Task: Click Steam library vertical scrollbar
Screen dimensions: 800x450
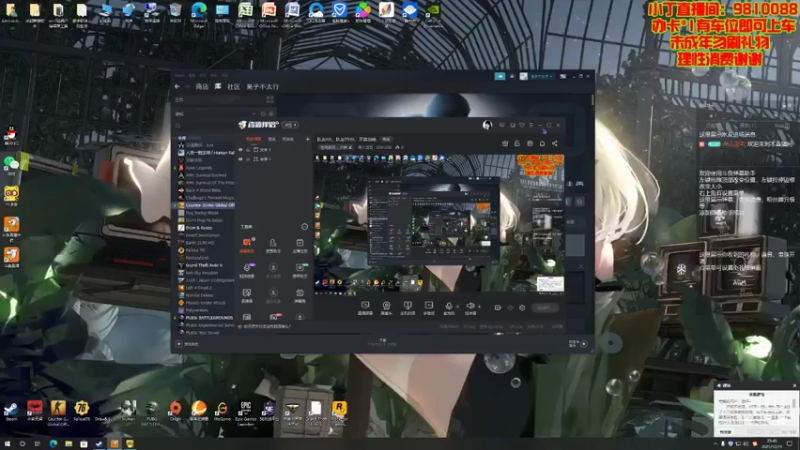Action: 592,100
